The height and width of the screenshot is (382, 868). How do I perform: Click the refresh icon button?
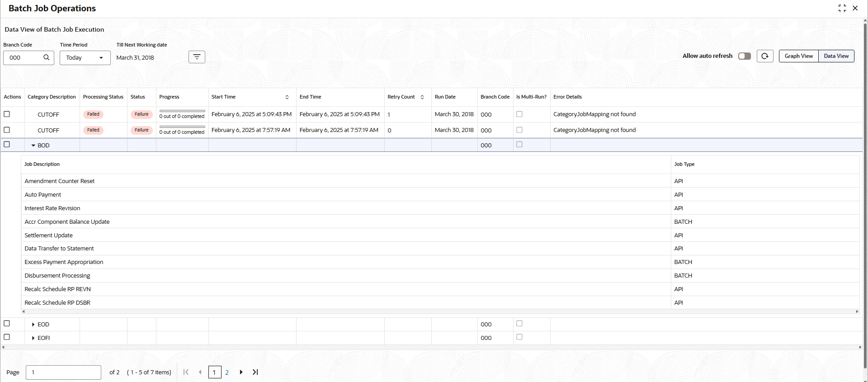click(765, 56)
